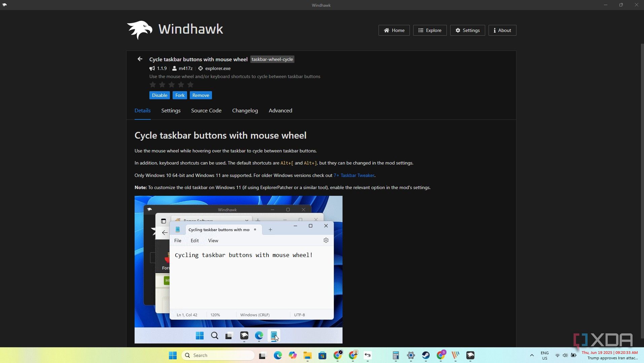Open the Explore page
This screenshot has height=363, width=644.
pos(430,30)
